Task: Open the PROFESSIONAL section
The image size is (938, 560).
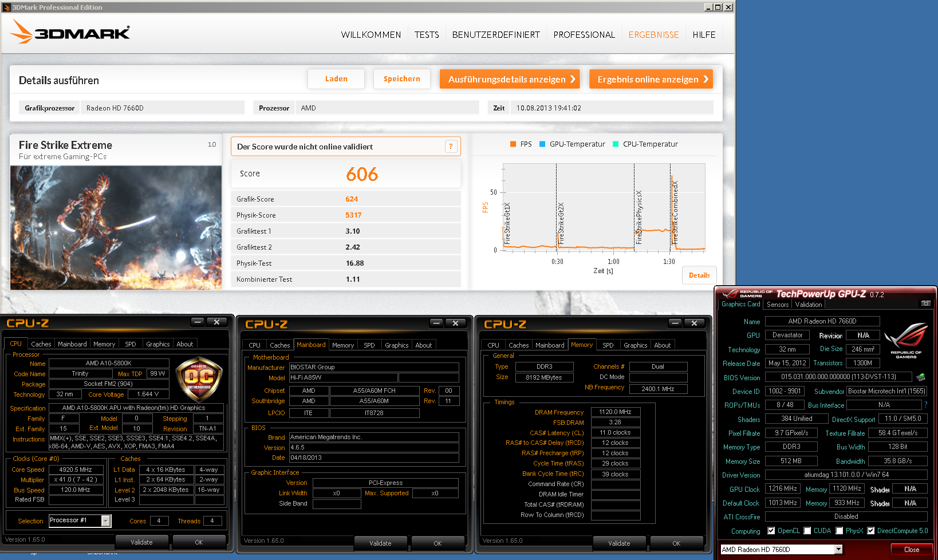Action: tap(584, 35)
